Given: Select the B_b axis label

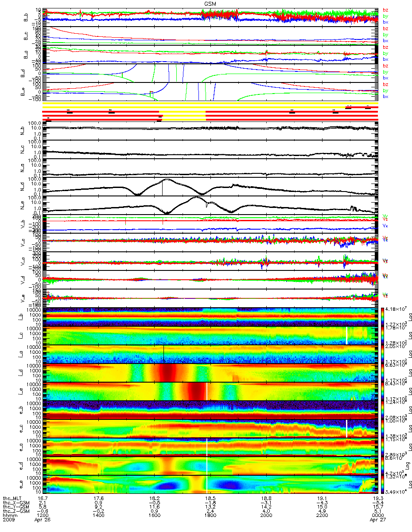Looking at the screenshot, I should (26, 17).
